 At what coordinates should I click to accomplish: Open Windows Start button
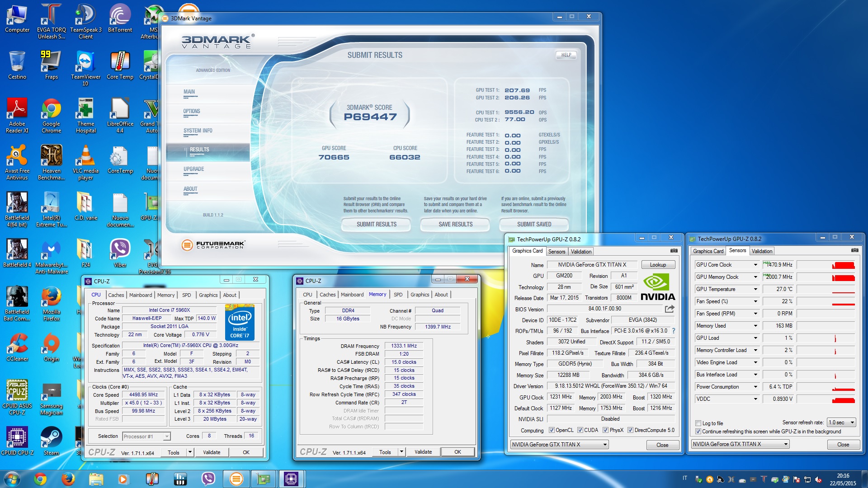(x=12, y=479)
